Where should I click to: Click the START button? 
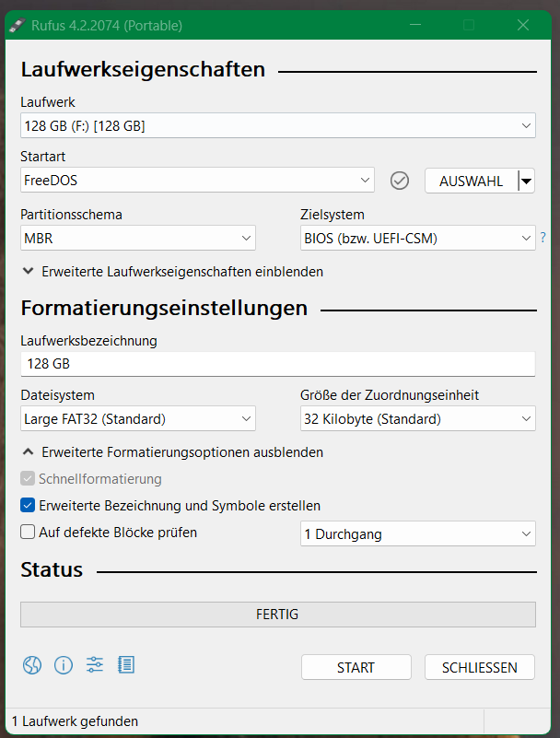[356, 667]
